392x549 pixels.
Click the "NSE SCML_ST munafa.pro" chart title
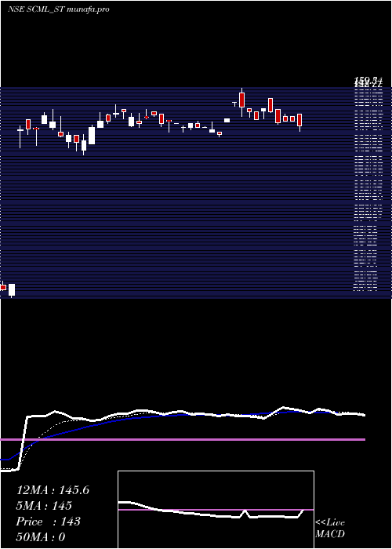tap(59, 9)
